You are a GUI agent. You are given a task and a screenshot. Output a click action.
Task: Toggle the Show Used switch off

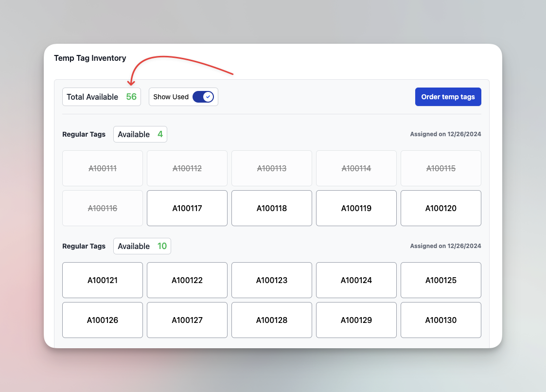pyautogui.click(x=203, y=96)
